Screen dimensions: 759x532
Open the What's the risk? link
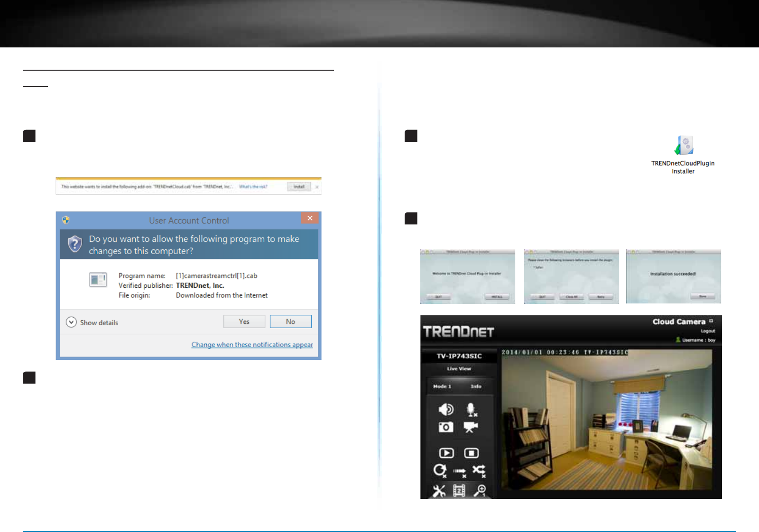[x=253, y=187]
